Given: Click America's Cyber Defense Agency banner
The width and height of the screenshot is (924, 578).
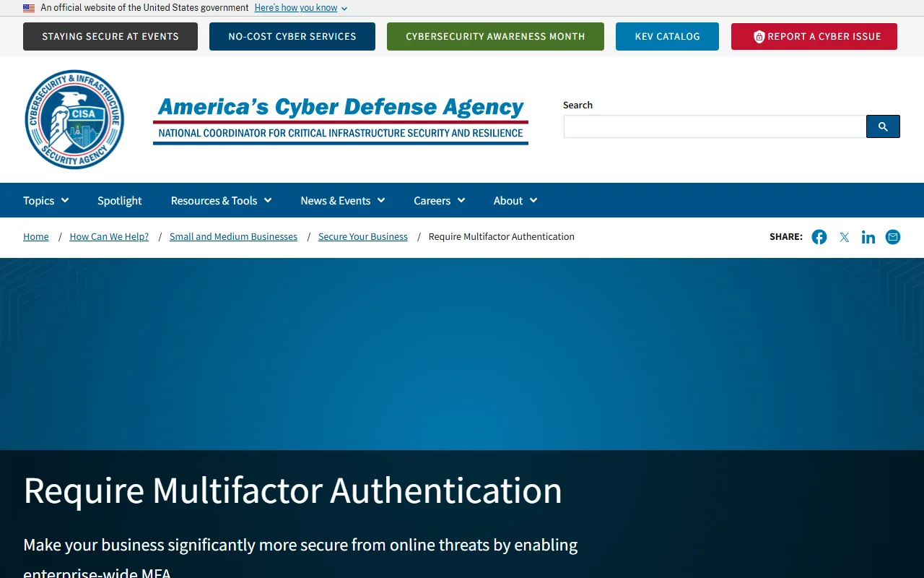Looking at the screenshot, I should coord(341,120).
